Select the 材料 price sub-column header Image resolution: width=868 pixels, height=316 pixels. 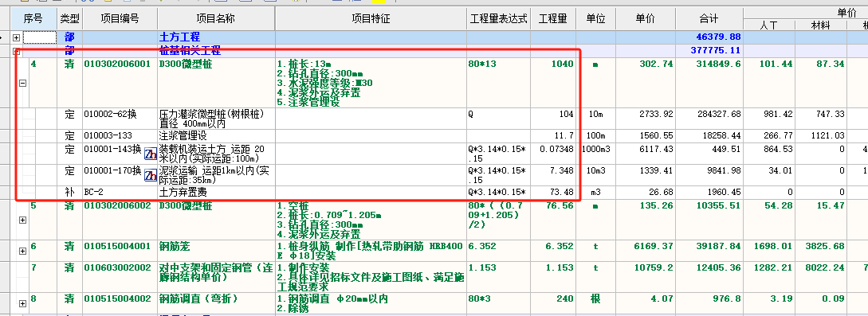pyautogui.click(x=822, y=25)
